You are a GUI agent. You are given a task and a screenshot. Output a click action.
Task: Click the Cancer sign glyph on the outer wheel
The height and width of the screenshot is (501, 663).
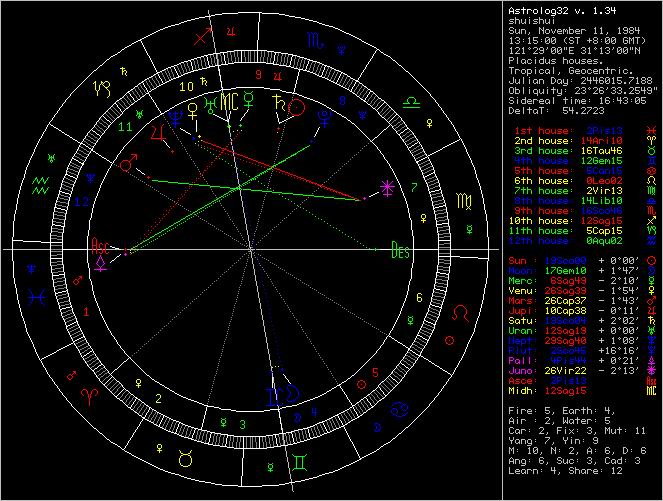pos(399,409)
